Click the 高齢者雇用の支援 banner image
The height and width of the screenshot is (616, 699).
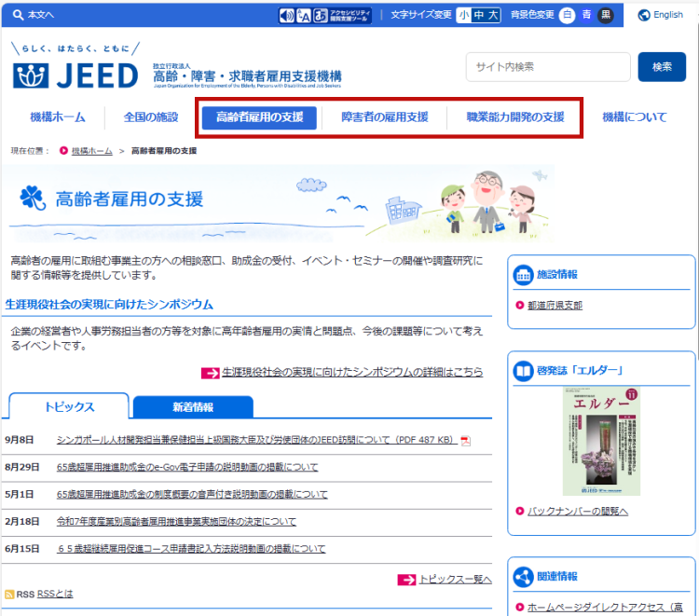(x=279, y=203)
